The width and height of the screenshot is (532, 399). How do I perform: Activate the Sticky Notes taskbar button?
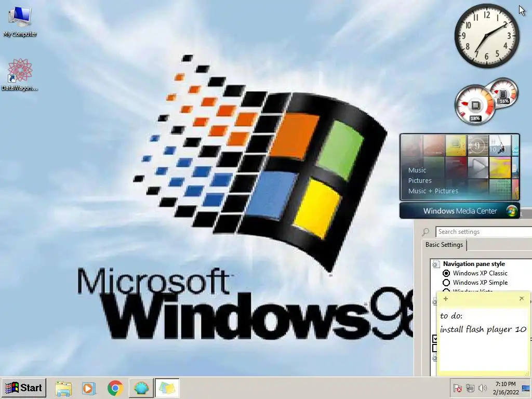tap(167, 388)
